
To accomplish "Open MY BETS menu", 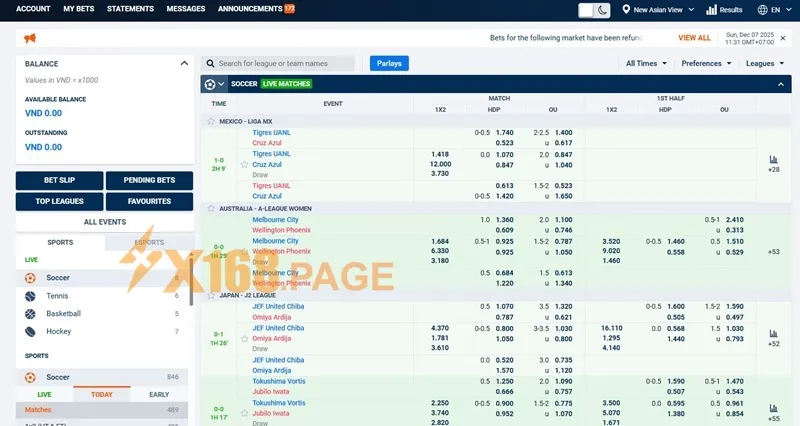I will 79,9.
